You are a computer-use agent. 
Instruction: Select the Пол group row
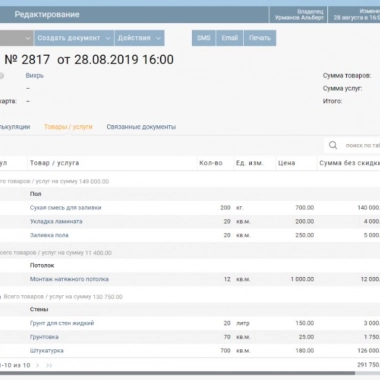190,194
